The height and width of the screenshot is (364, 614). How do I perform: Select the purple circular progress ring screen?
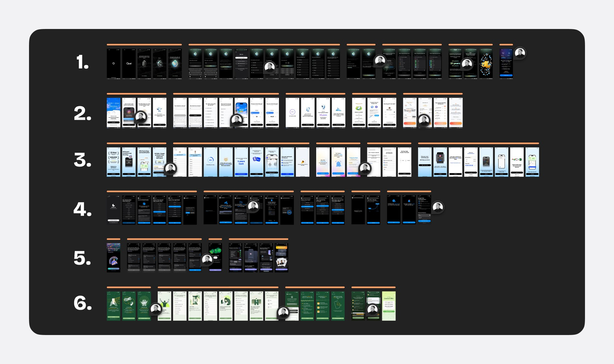pos(292,113)
